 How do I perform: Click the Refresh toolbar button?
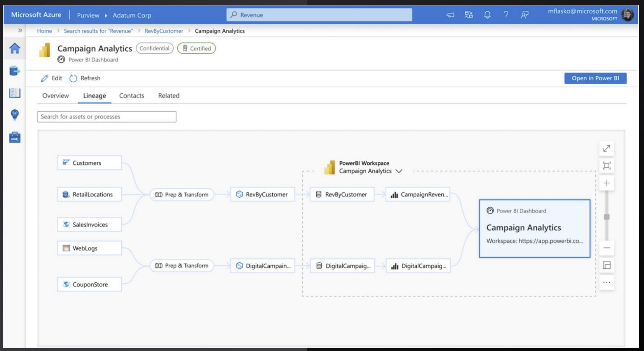(x=85, y=78)
